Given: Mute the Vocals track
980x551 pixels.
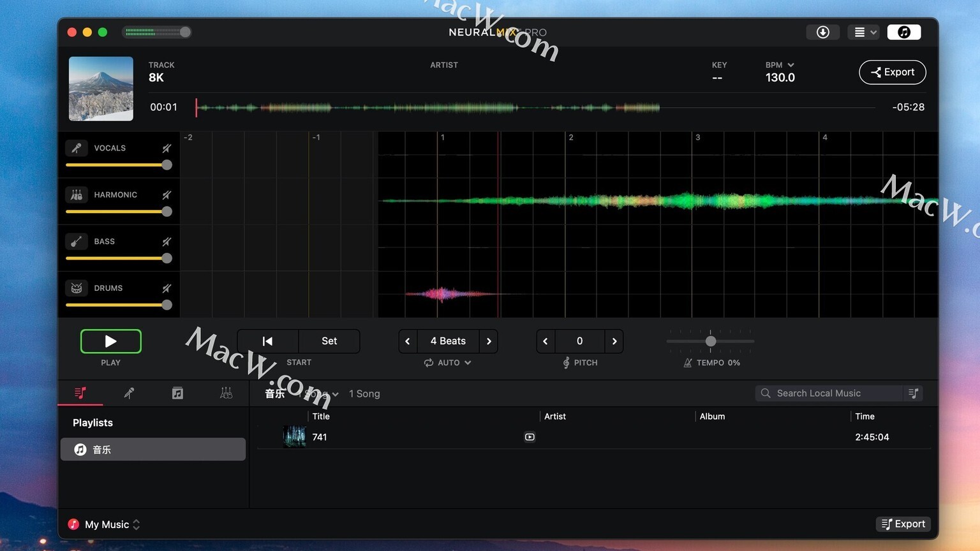Looking at the screenshot, I should [167, 148].
